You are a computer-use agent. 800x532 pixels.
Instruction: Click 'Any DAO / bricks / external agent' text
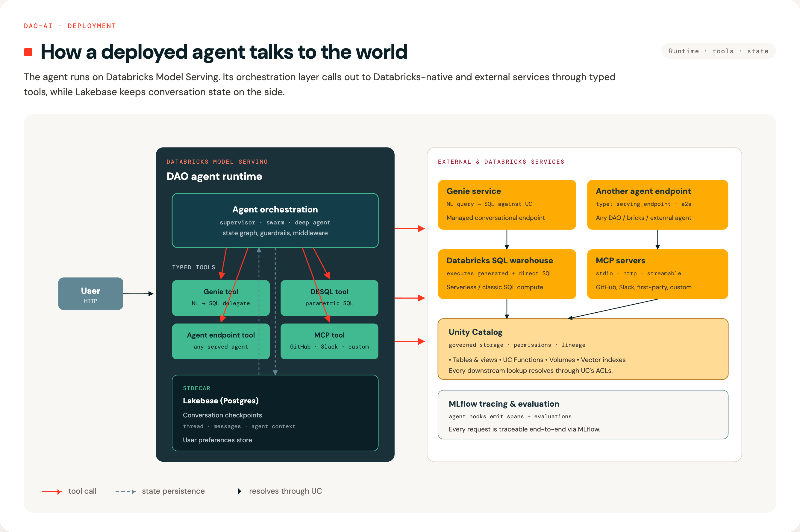[643, 218]
